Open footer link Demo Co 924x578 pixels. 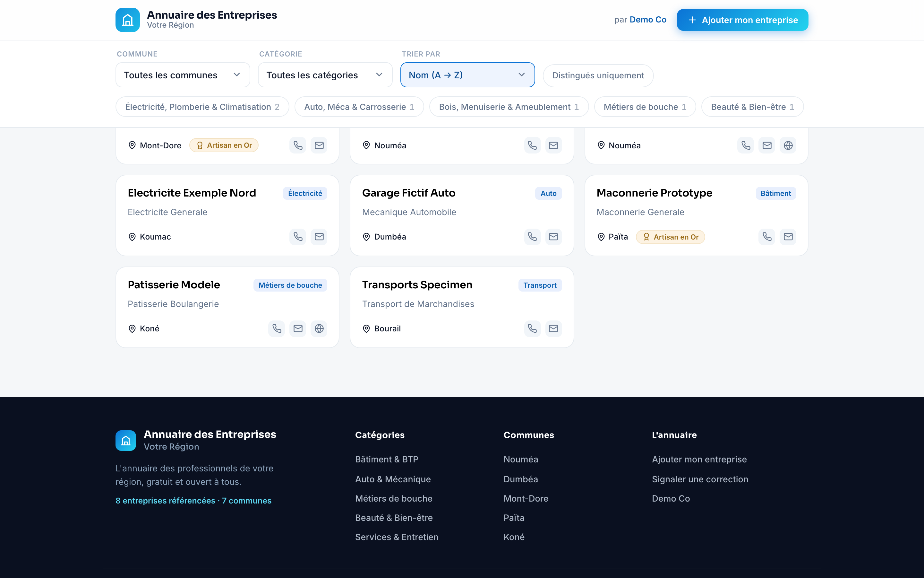click(671, 498)
